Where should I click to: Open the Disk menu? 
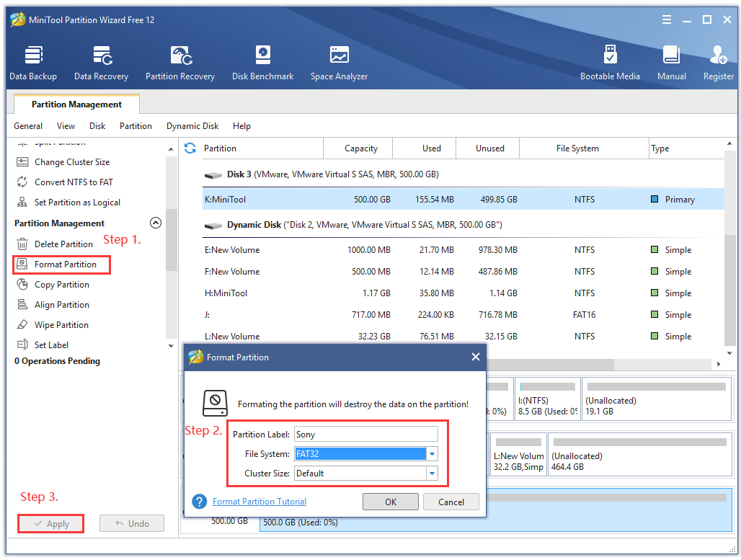point(97,126)
